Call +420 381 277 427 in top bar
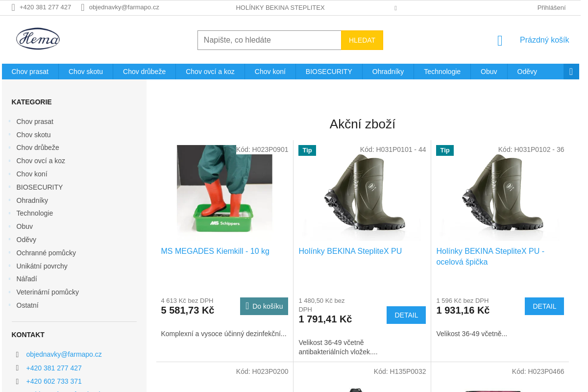The height and width of the screenshot is (392, 588). coord(45,7)
